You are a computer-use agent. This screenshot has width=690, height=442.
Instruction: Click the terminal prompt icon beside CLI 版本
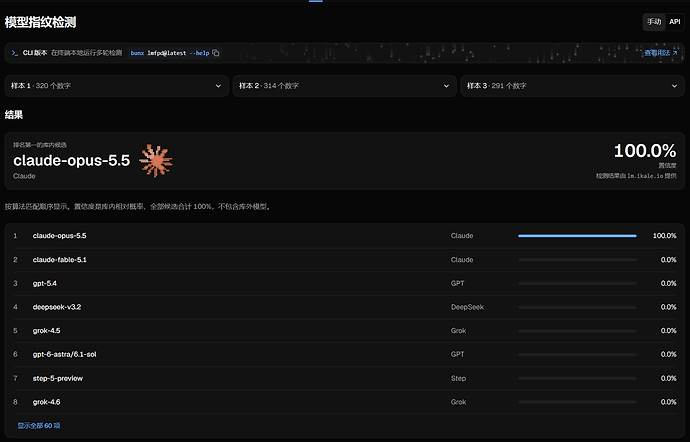click(x=15, y=53)
